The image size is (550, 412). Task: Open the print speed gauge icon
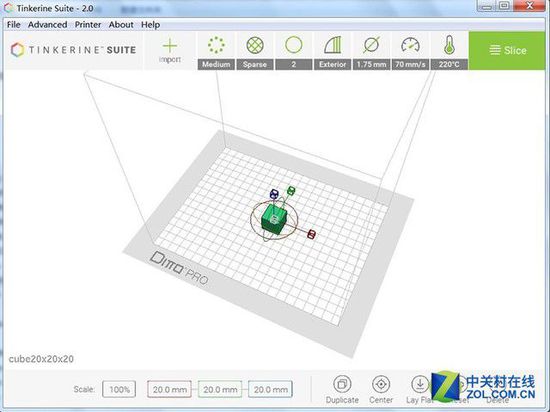pyautogui.click(x=410, y=45)
